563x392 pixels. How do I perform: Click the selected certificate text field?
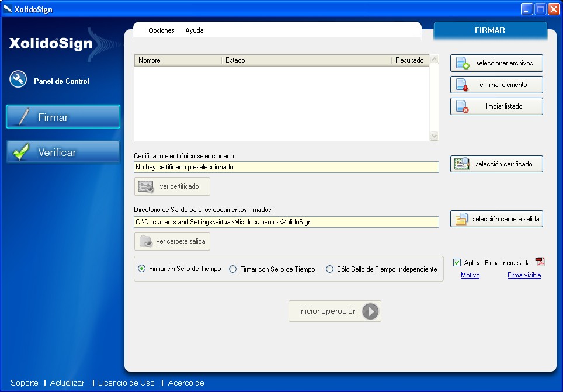(286, 167)
